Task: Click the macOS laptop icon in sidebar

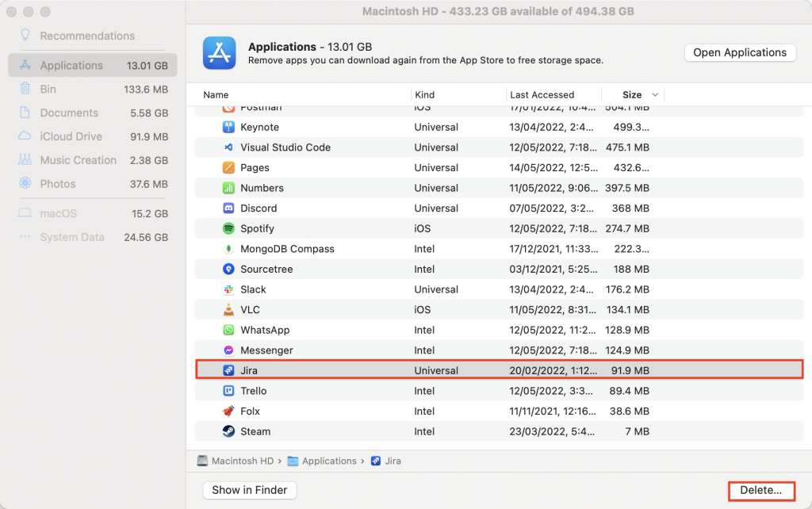Action: [x=25, y=212]
